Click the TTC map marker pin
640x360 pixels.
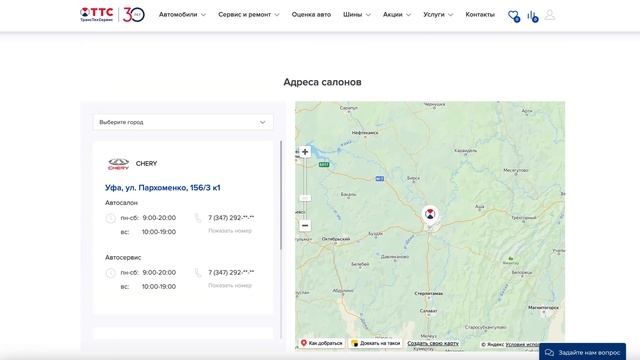430,216
